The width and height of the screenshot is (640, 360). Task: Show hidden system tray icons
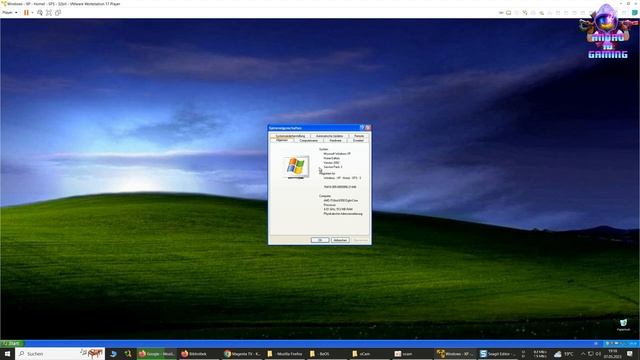click(583, 354)
